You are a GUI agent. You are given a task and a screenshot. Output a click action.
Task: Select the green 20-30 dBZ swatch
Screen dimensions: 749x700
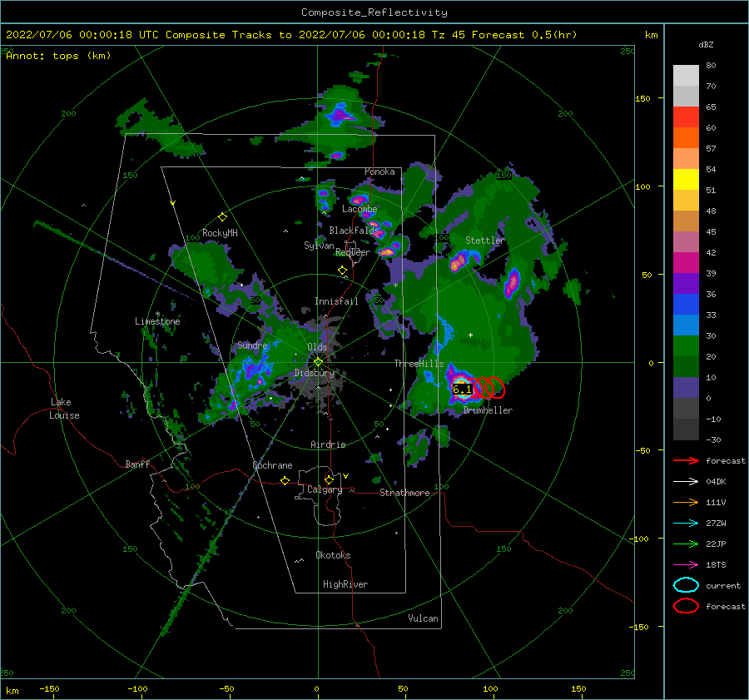coord(686,346)
